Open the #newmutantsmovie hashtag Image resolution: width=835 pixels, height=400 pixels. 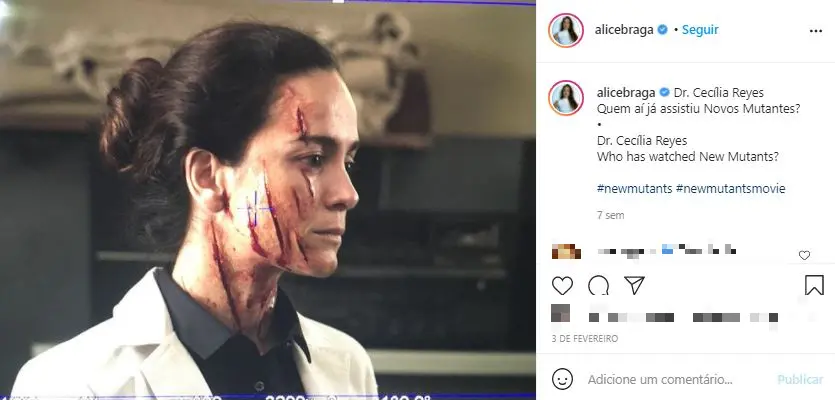point(731,188)
